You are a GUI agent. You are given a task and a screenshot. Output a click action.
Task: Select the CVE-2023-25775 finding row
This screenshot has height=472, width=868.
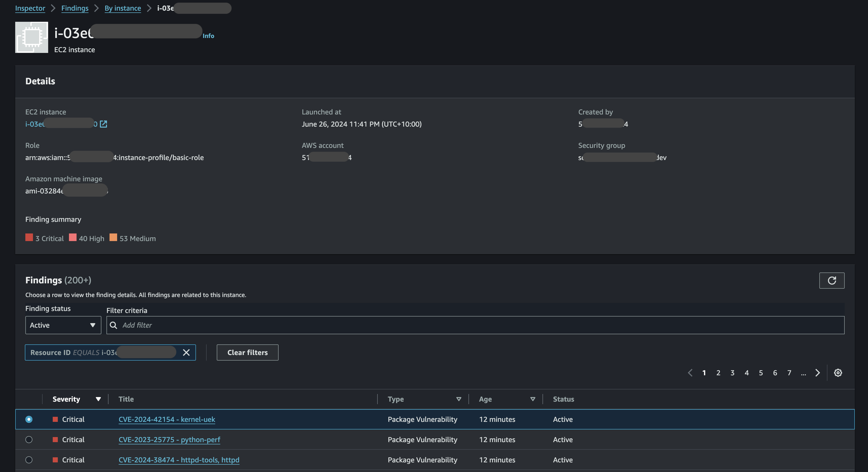coord(29,440)
